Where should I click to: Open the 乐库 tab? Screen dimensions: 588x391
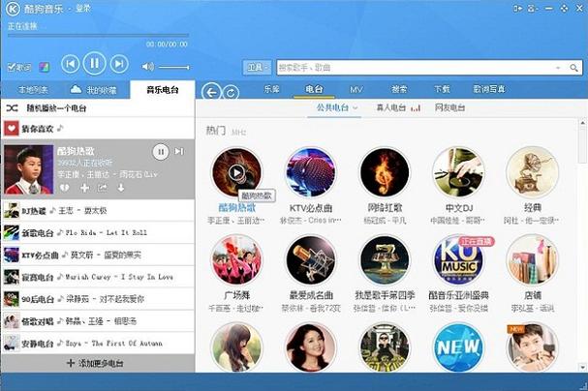click(272, 89)
